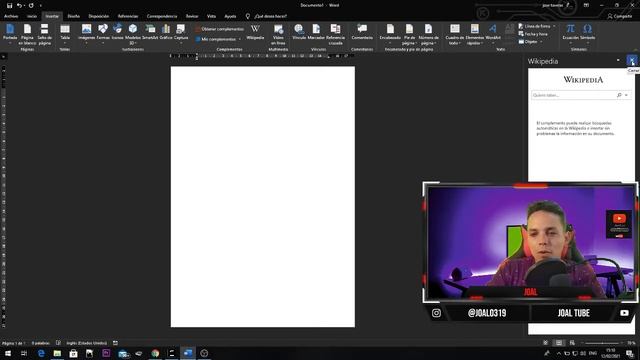Switch to Web Layout view in status bar
The width and height of the screenshot is (640, 360).
click(x=572, y=343)
